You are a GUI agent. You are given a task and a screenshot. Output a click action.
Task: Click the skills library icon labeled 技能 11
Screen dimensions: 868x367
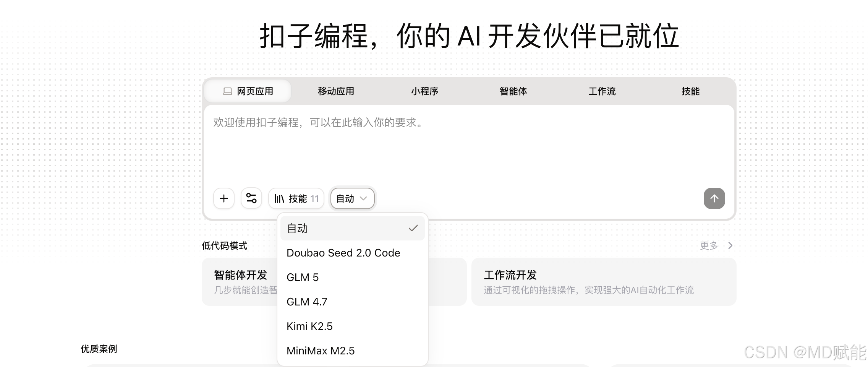point(296,198)
